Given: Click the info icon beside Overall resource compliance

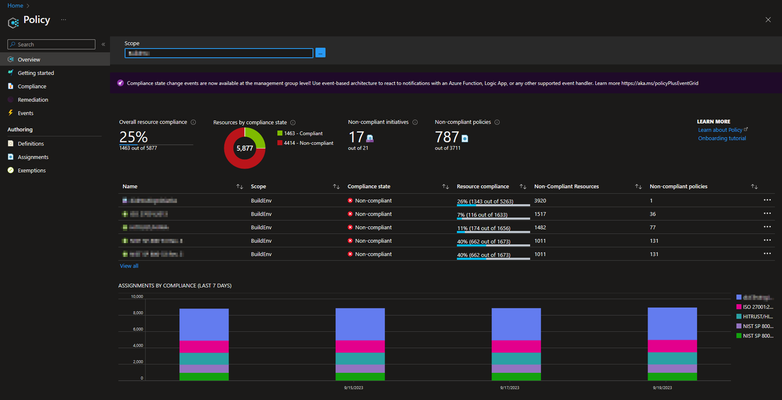Looking at the screenshot, I should click(193, 122).
